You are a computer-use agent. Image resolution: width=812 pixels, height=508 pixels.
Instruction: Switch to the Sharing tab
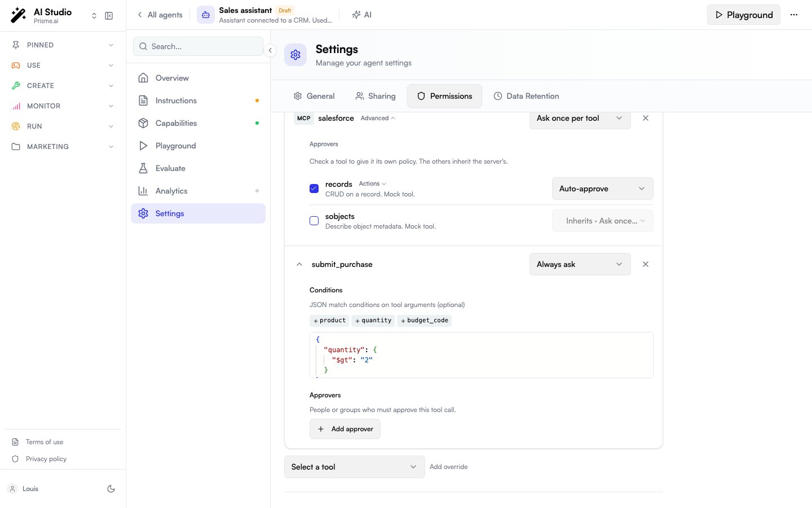[375, 96]
